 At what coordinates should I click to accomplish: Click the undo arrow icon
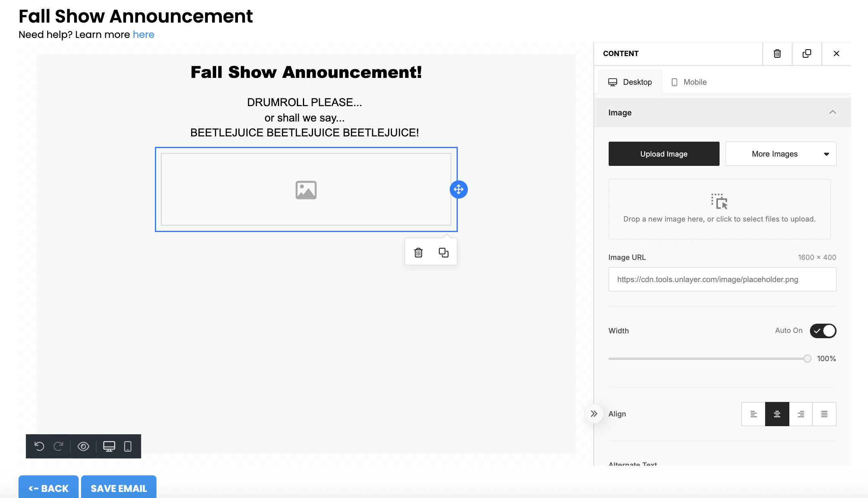[x=39, y=446]
